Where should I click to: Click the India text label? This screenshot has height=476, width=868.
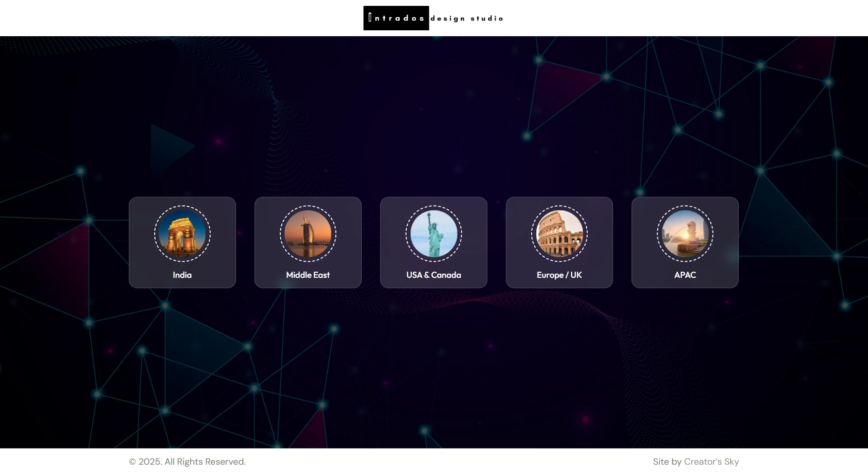pyautogui.click(x=182, y=275)
